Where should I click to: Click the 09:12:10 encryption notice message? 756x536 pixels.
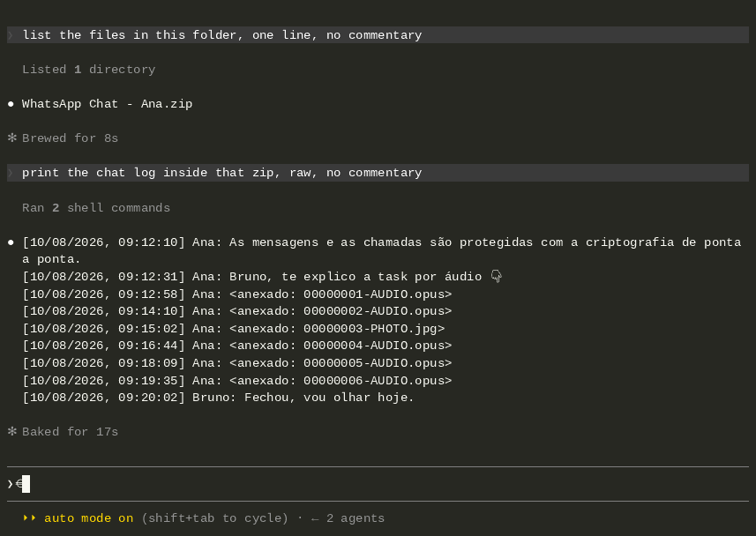[x=381, y=250]
